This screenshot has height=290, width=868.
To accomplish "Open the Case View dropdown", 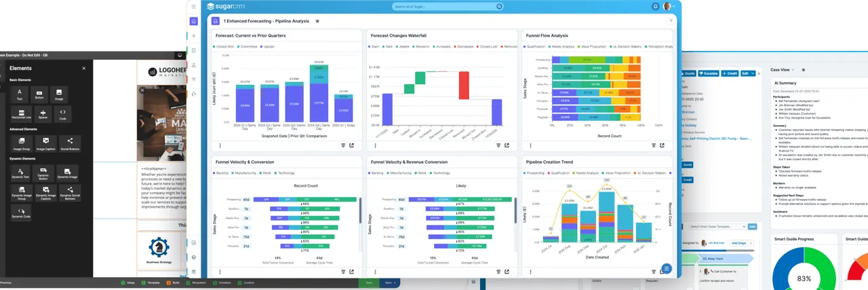I will (x=783, y=69).
